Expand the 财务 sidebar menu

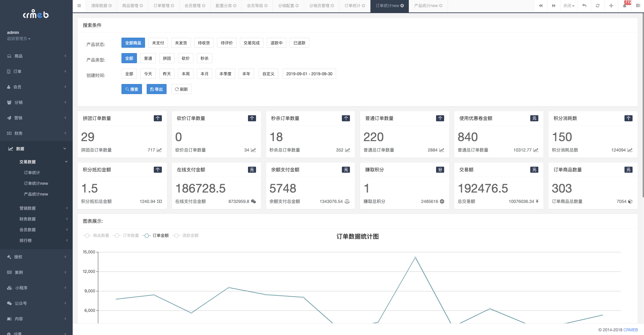coord(36,133)
